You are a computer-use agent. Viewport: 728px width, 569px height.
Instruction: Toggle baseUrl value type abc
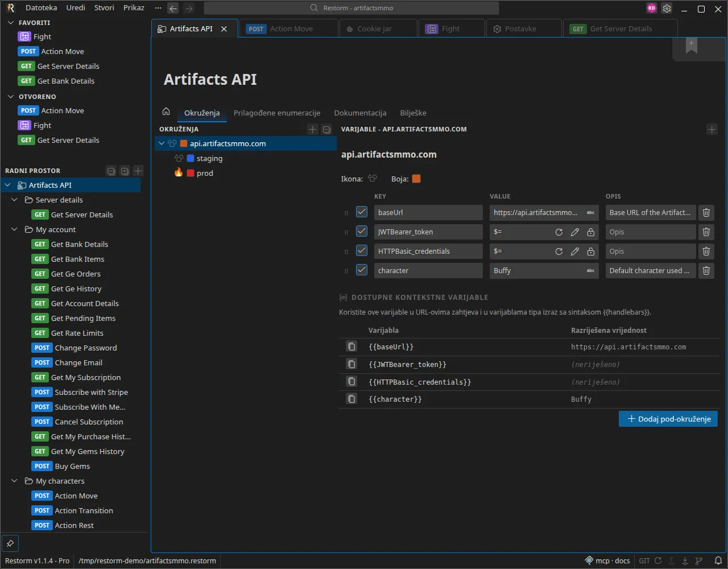click(x=590, y=213)
